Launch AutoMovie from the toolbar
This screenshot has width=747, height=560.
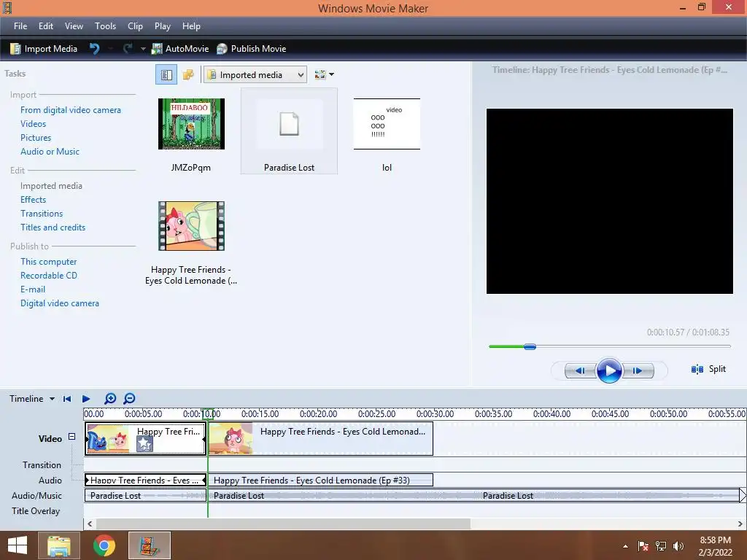pos(180,49)
